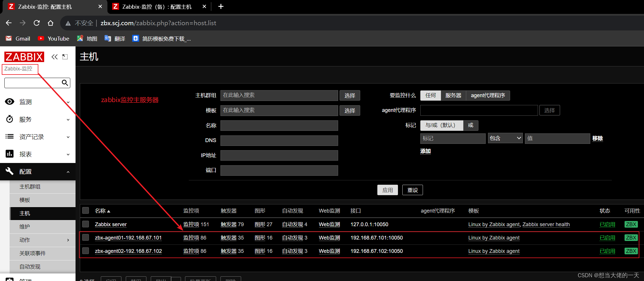644x281 pixels.
Task: Go back with browser back arrow
Action: (x=9, y=23)
